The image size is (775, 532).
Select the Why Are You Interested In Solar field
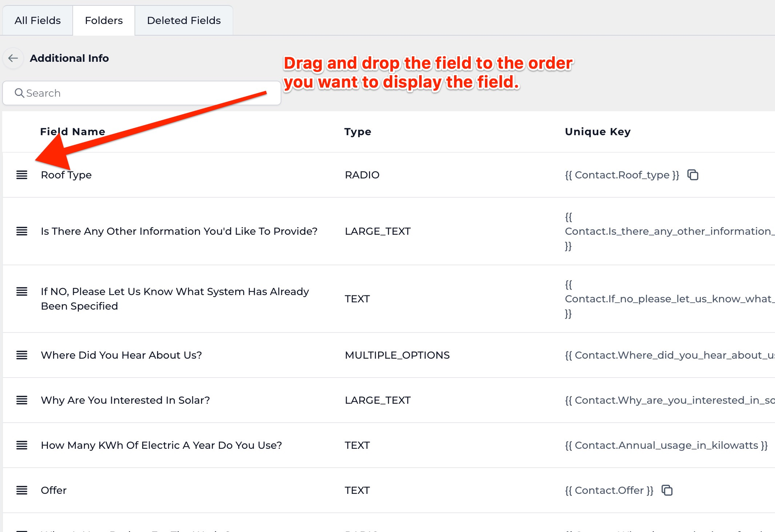[125, 400]
